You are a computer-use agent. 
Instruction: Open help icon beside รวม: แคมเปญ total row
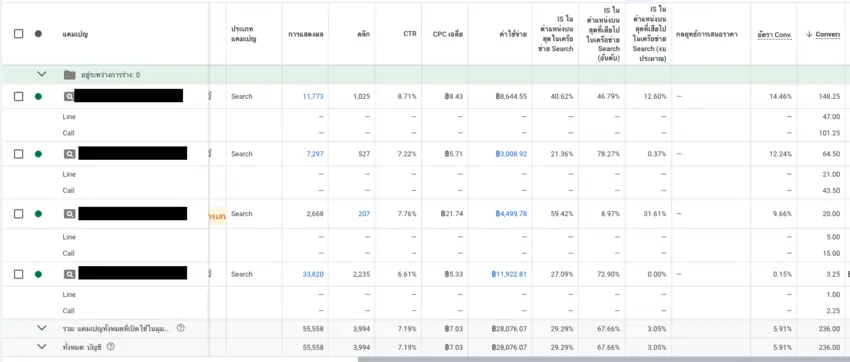[x=181, y=328]
